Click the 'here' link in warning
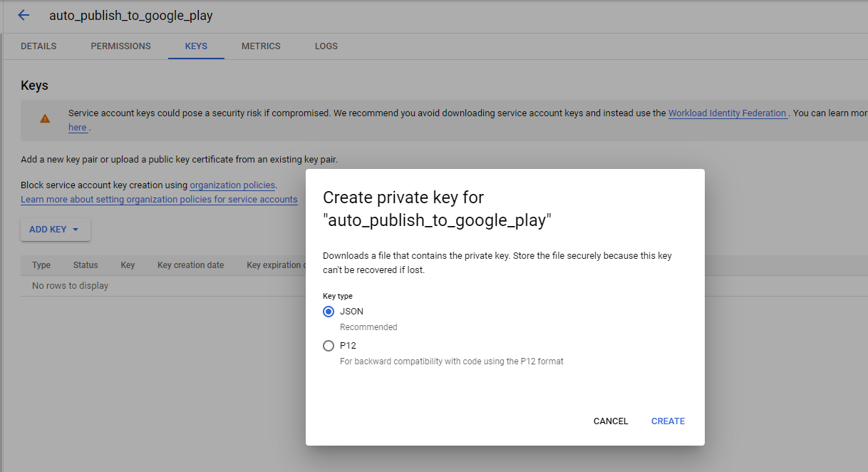This screenshot has width=868, height=472. (x=77, y=128)
